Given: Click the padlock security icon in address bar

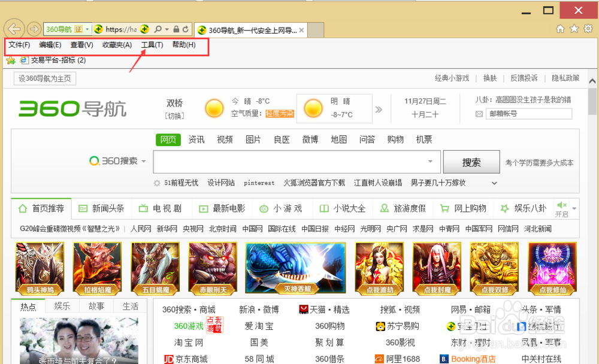Looking at the screenshot, I should (x=176, y=29).
